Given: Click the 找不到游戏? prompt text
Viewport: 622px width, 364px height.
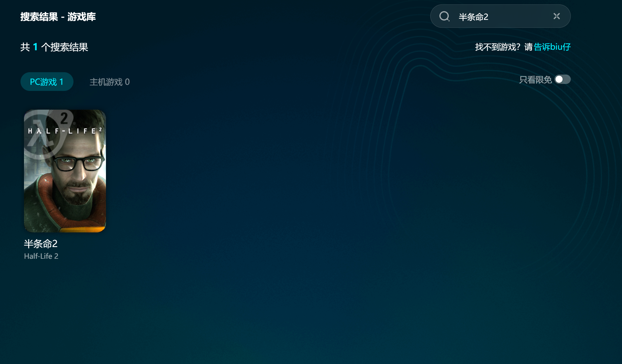Looking at the screenshot, I should tap(497, 47).
